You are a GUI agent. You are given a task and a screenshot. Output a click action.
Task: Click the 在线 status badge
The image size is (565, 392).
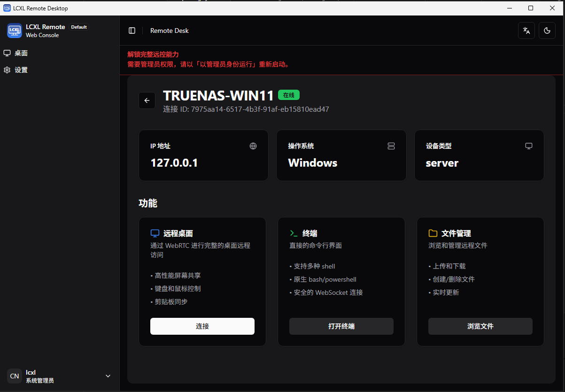pyautogui.click(x=289, y=95)
